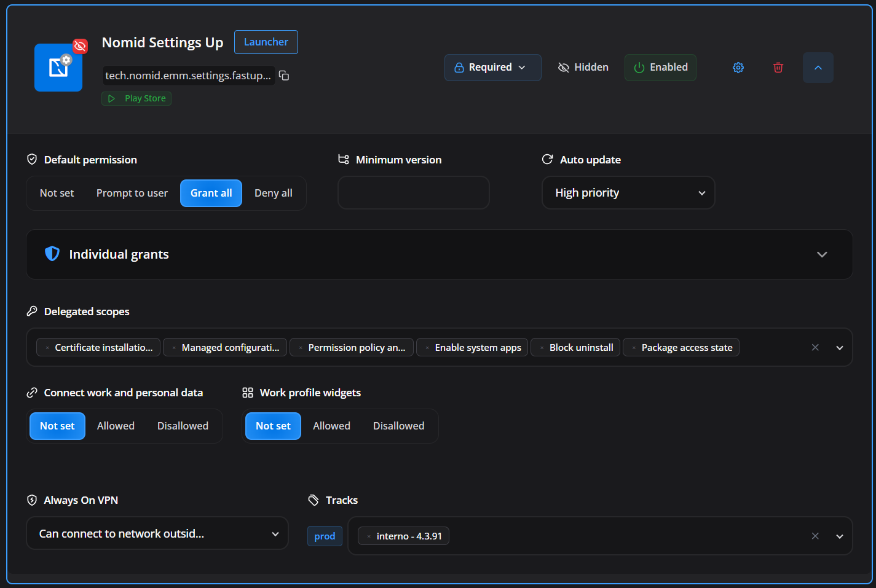Image resolution: width=876 pixels, height=588 pixels.
Task: Remove the Package access state scope tag
Action: click(634, 348)
